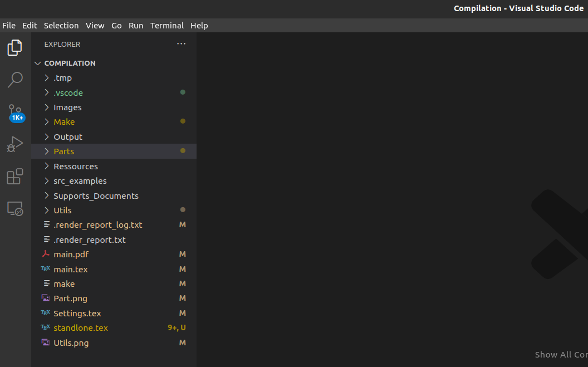Click the file icon beside .render_report.txt

tap(47, 239)
